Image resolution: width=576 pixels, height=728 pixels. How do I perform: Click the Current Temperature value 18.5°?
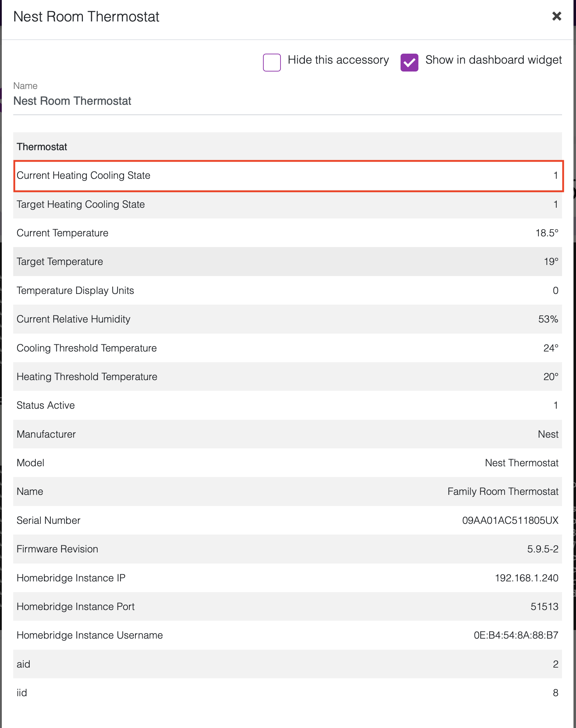click(x=547, y=233)
